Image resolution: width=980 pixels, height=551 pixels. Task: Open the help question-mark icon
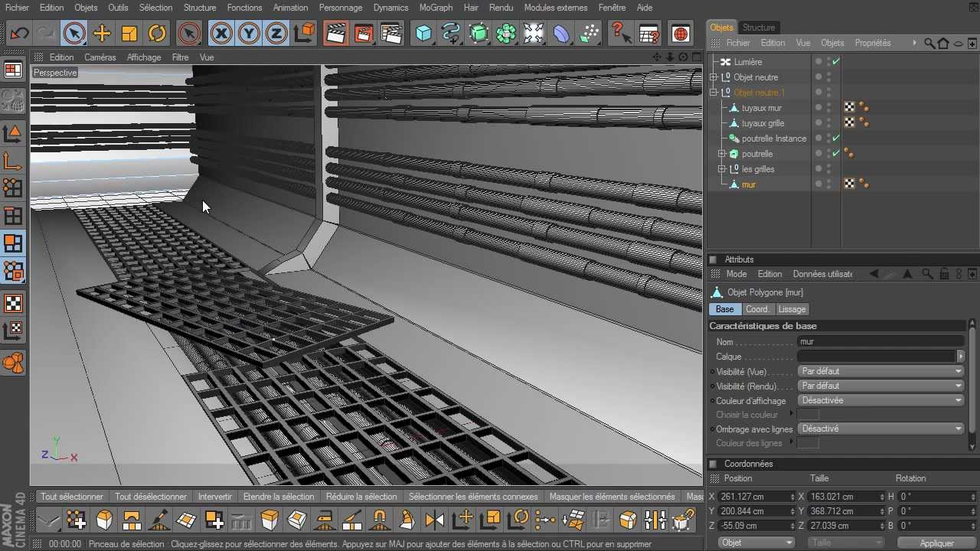(621, 34)
